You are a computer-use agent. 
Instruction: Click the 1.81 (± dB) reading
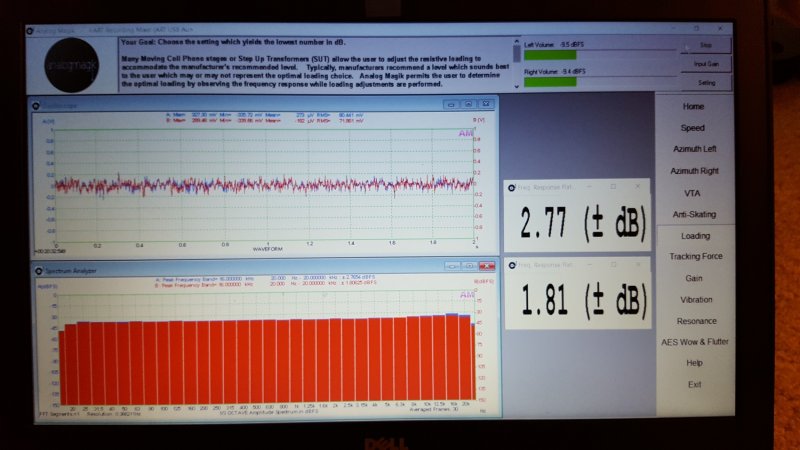click(x=585, y=299)
